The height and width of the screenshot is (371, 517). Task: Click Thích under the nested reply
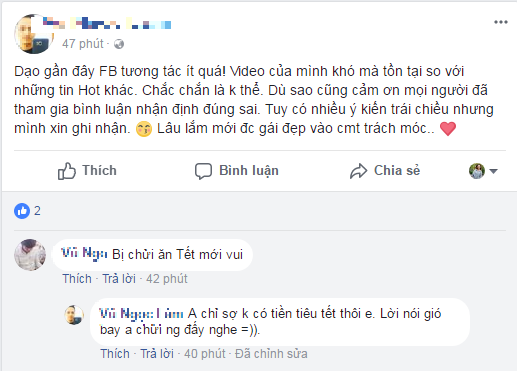pyautogui.click(x=115, y=354)
